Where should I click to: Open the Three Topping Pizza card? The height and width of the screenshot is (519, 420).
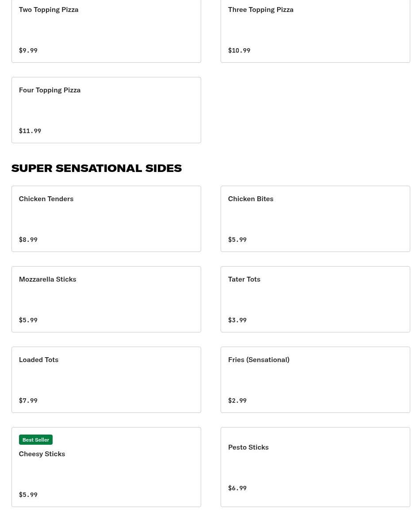tap(315, 27)
